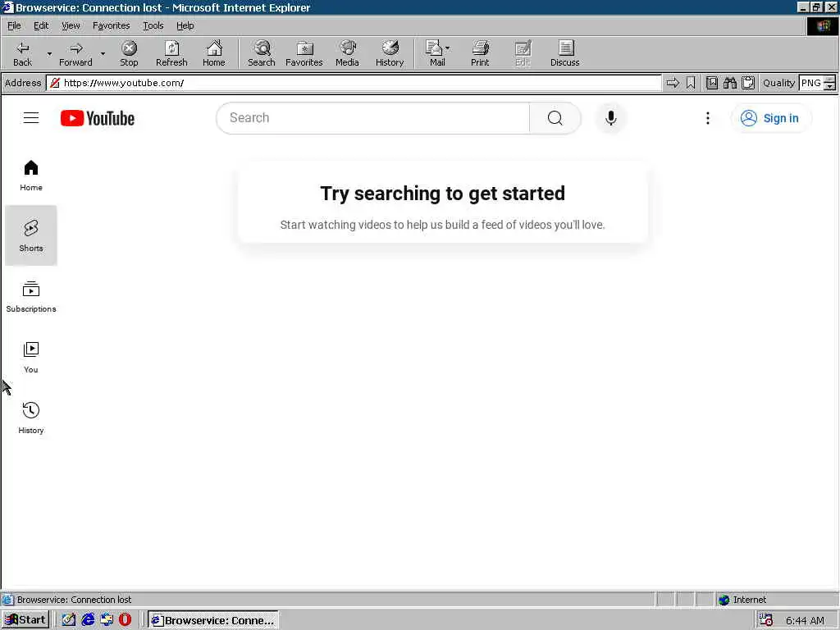Click the Go arrow next to address bar
The width and height of the screenshot is (840, 630).
tap(673, 83)
